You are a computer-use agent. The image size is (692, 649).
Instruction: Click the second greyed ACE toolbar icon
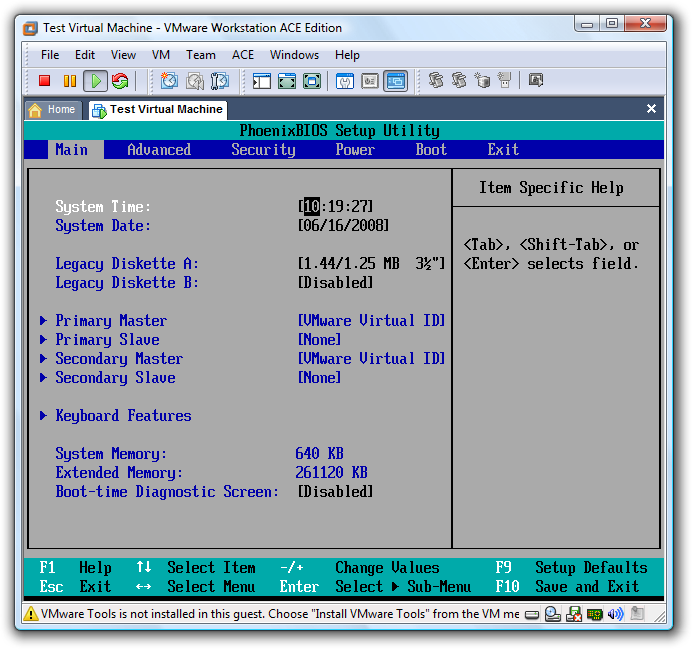point(459,80)
